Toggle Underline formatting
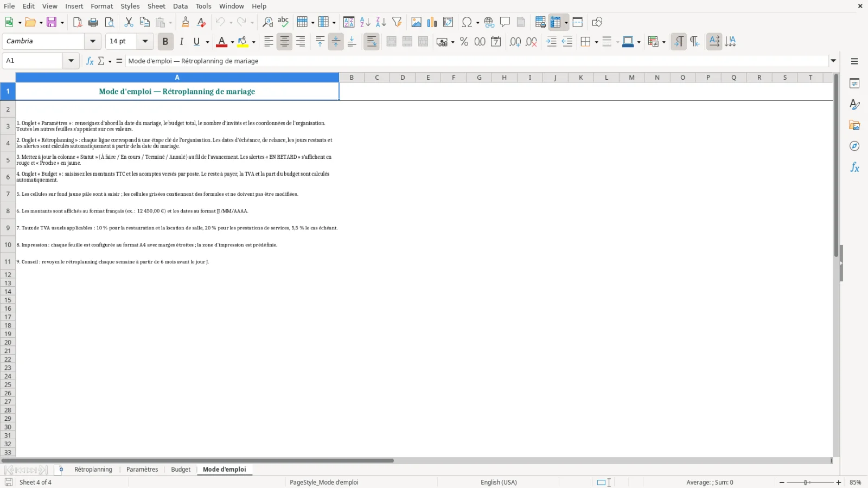This screenshot has height=488, width=868. coord(197,42)
